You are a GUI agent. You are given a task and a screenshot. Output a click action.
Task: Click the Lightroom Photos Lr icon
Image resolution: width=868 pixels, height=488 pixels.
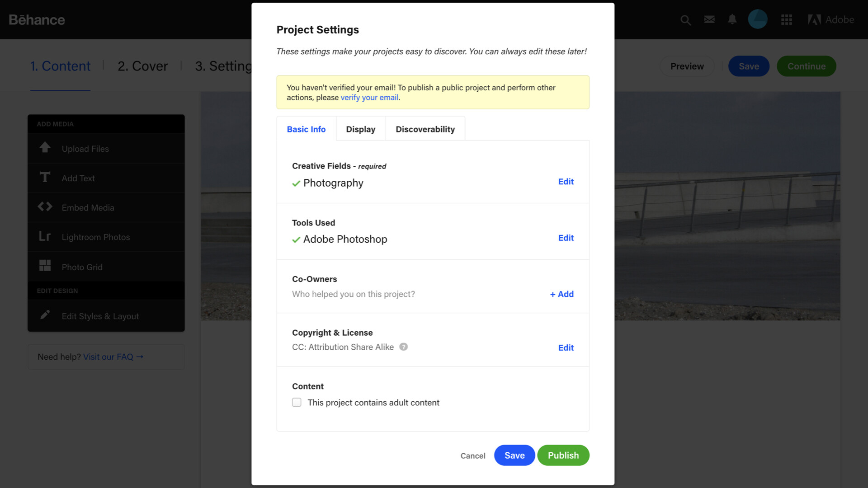(45, 236)
